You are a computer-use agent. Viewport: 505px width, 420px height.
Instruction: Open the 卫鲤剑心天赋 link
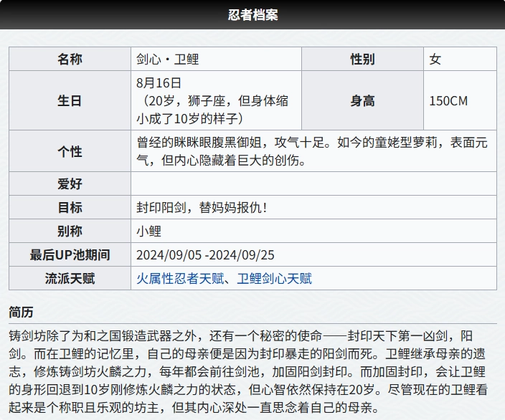[274, 278]
